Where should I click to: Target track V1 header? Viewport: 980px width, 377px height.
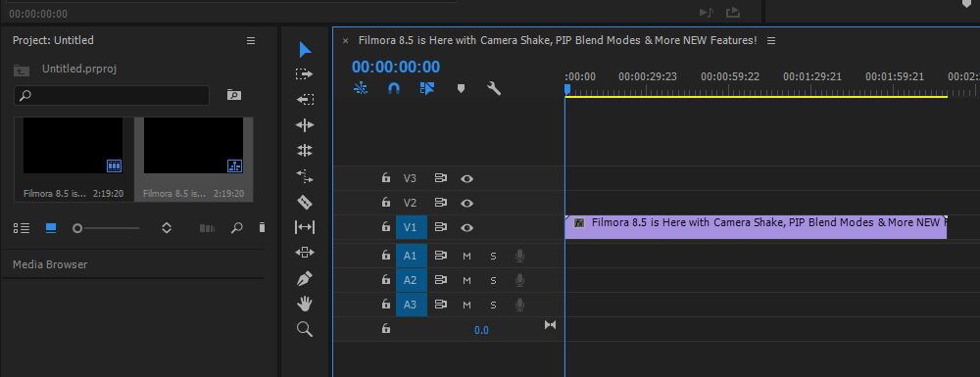412,228
